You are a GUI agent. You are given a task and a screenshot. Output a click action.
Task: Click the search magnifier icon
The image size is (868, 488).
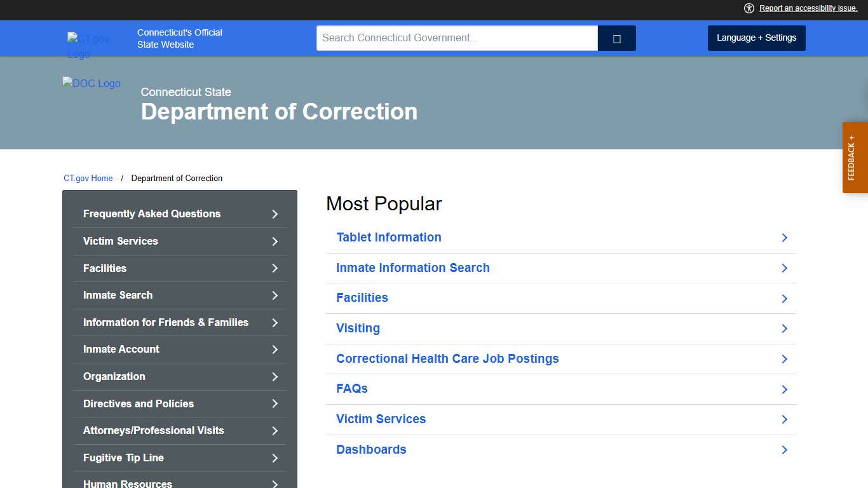(616, 38)
